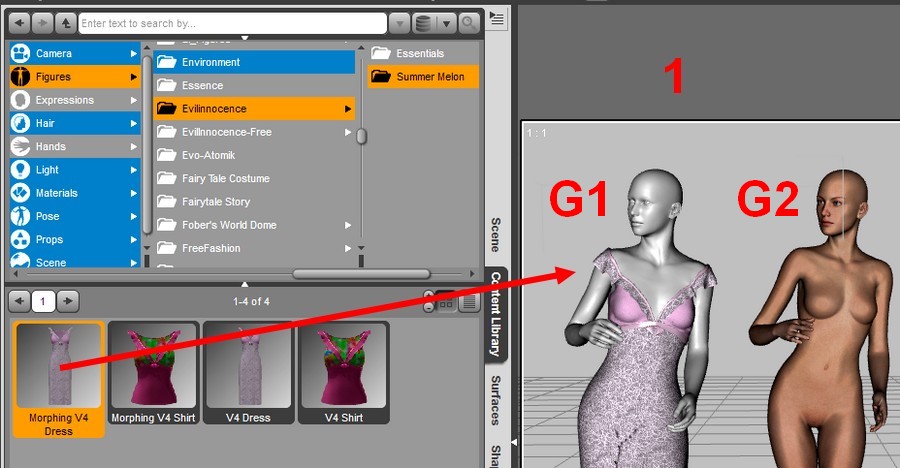Go to next results page

pos(68,301)
